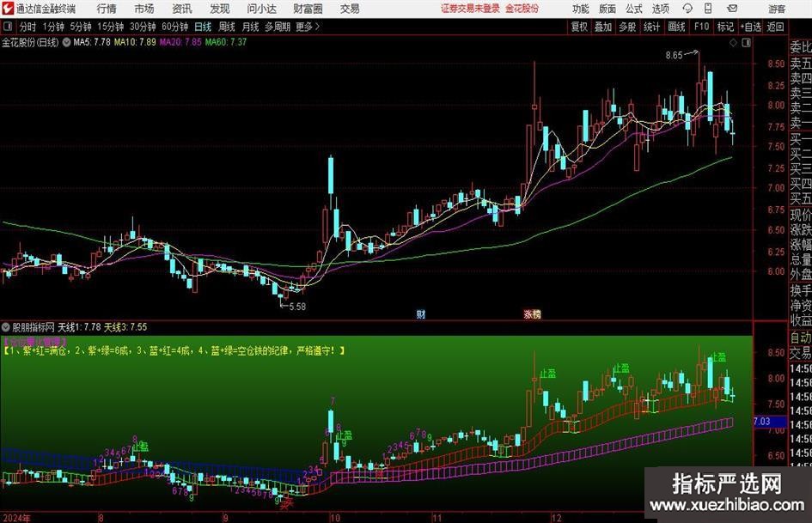Activate the 画线 drawing tool button
Screen dimensions: 812x523
676,27
